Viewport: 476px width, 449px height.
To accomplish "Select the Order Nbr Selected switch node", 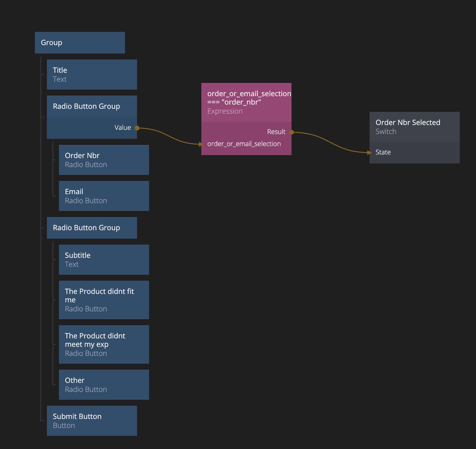I will 414,127.
